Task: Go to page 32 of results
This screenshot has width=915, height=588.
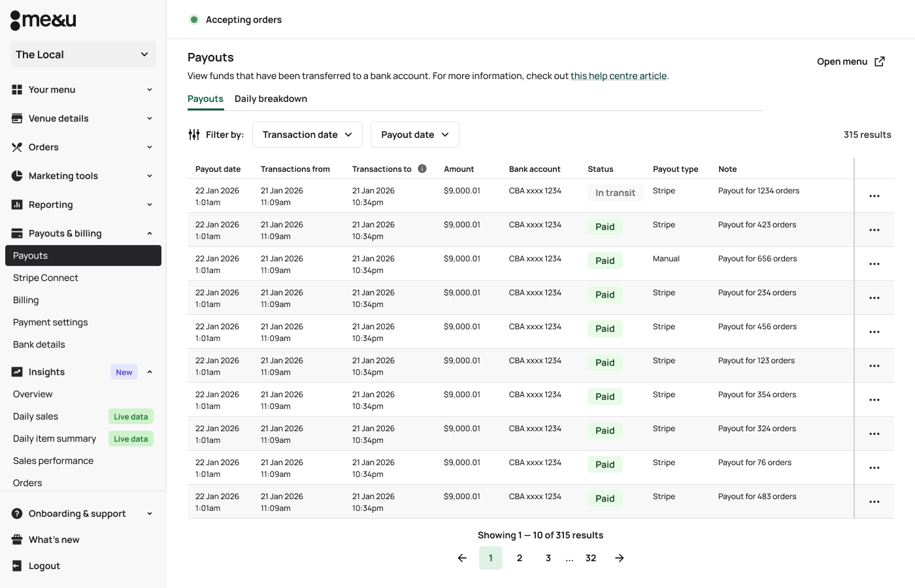Action: (x=591, y=558)
